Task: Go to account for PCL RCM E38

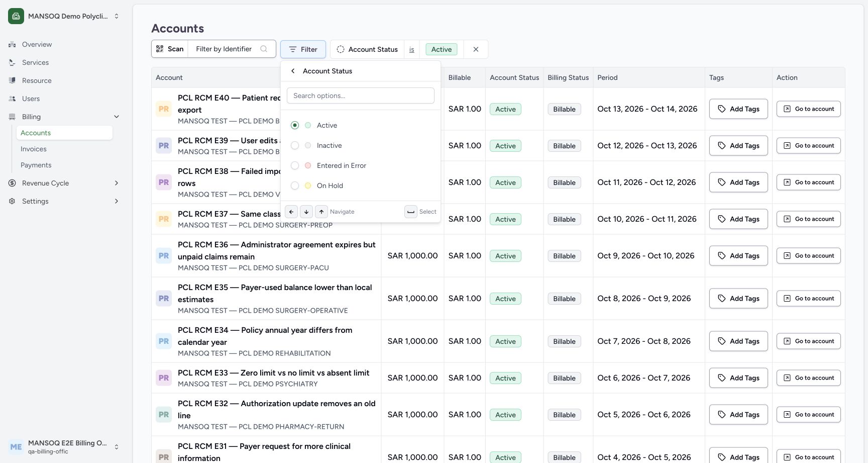Action: tap(809, 182)
